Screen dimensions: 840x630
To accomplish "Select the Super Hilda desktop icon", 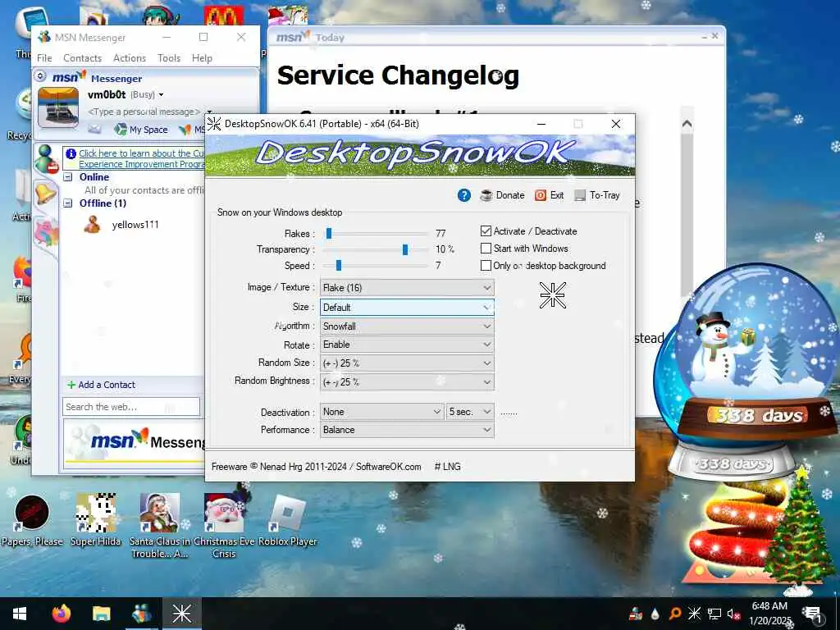I will [96, 521].
